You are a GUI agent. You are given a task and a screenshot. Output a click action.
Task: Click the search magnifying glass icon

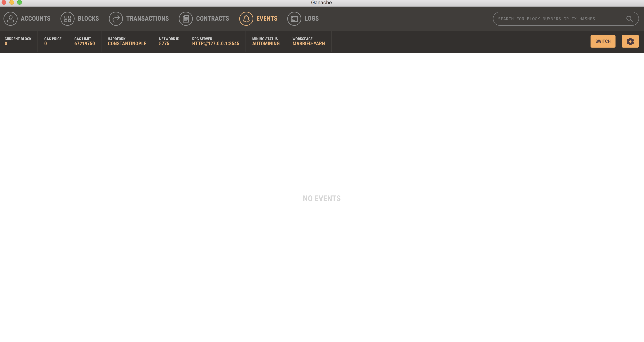click(x=629, y=19)
